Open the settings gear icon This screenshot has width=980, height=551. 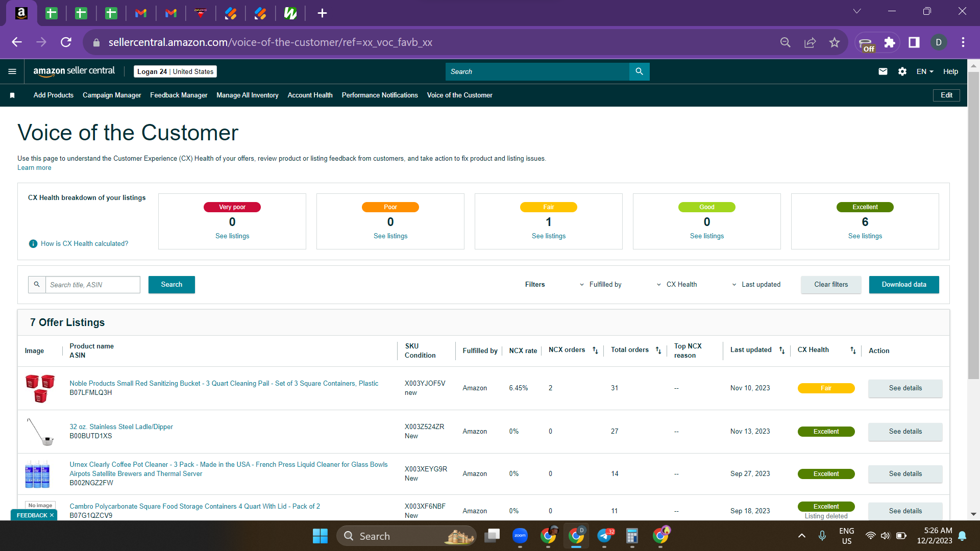(902, 71)
